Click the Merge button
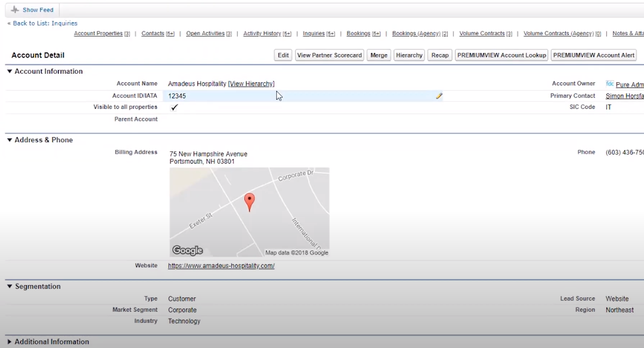The height and width of the screenshot is (348, 644). coord(379,55)
